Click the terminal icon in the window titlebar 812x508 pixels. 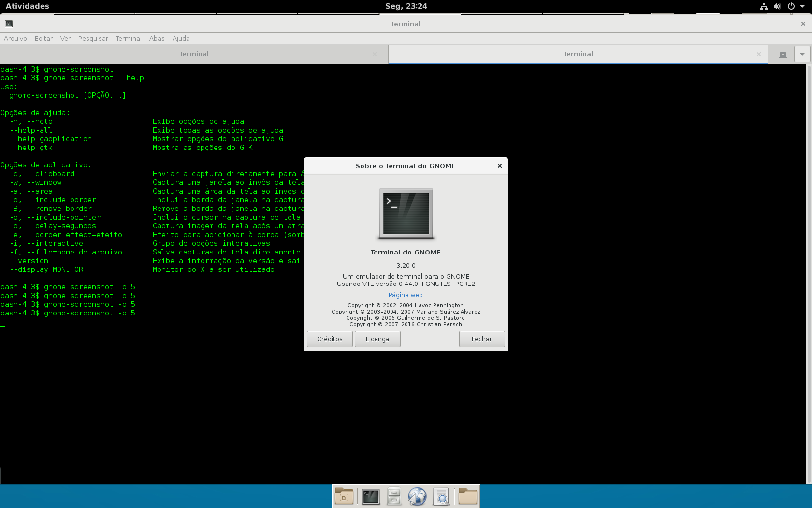(x=9, y=24)
